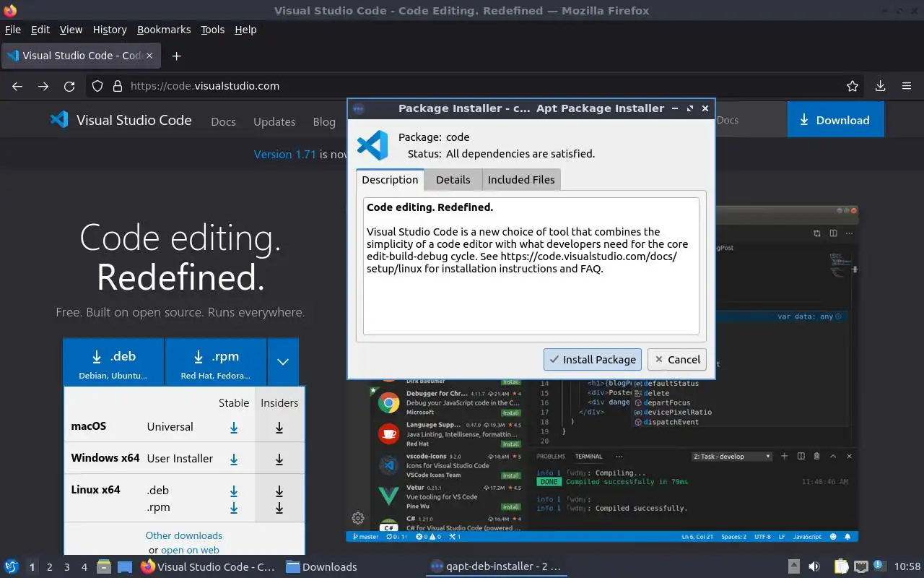Open the Tools menu
The image size is (924, 578).
pyautogui.click(x=212, y=30)
